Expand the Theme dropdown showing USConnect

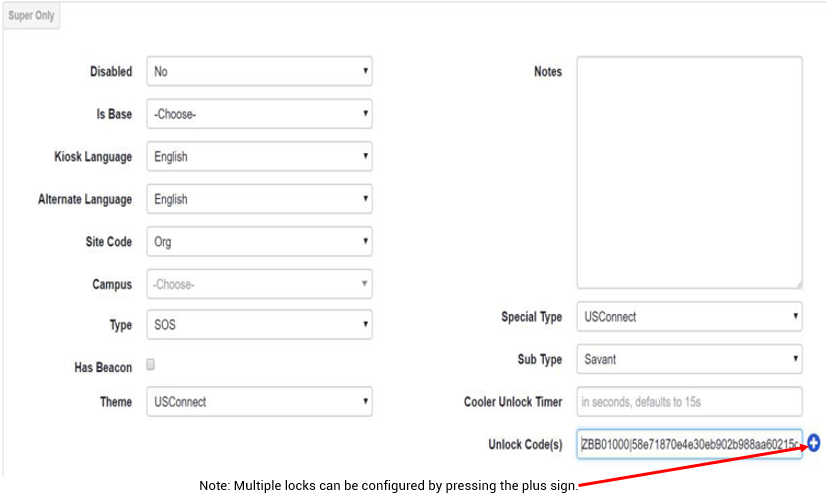tap(259, 401)
